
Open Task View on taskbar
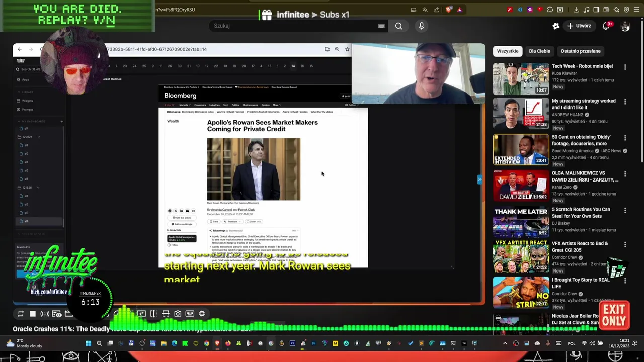110,344
